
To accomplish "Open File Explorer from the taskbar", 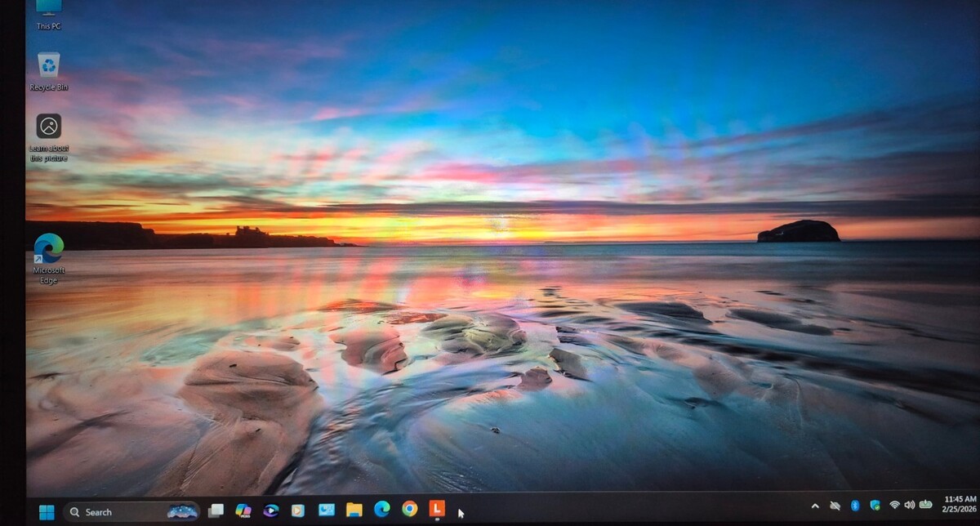I will click(354, 510).
